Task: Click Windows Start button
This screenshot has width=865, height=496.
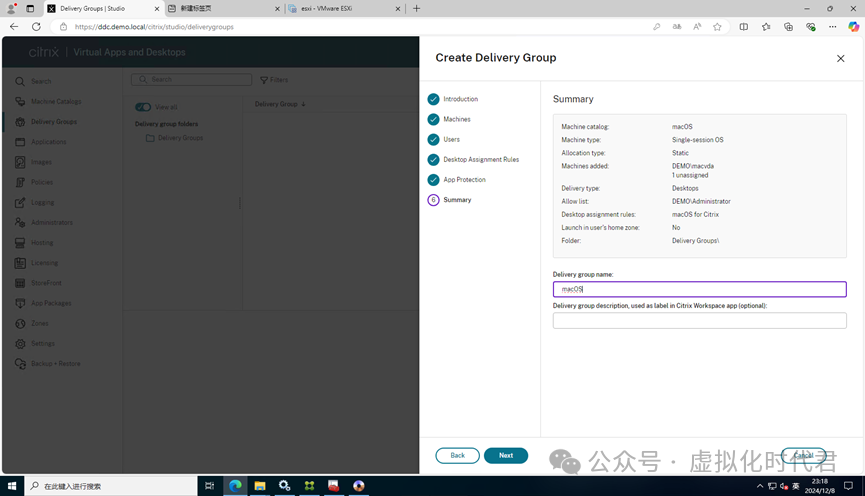Action: (12, 486)
